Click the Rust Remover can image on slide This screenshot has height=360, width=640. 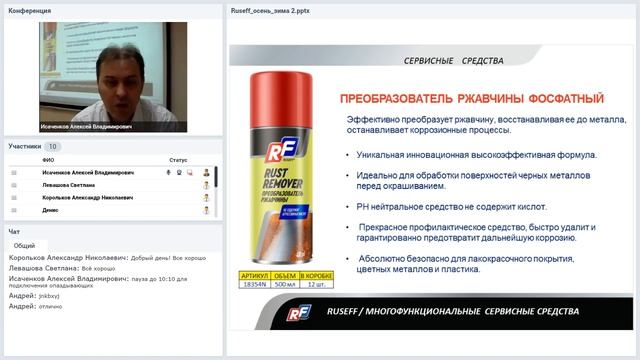pos(281,167)
